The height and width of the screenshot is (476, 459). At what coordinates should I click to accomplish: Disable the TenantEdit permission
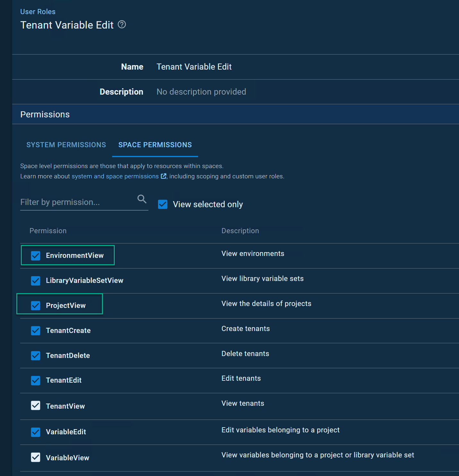click(x=36, y=380)
